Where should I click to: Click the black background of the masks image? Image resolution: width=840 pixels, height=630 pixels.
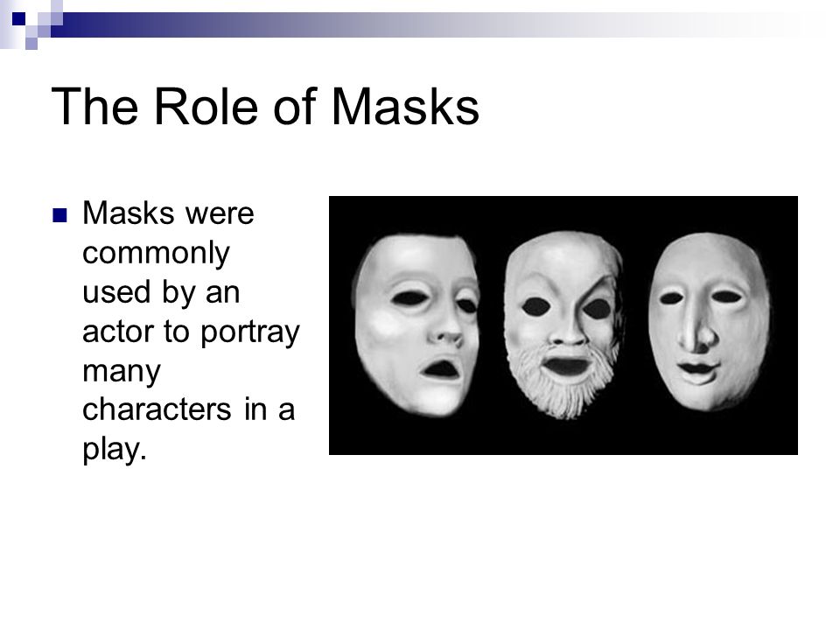point(563,437)
